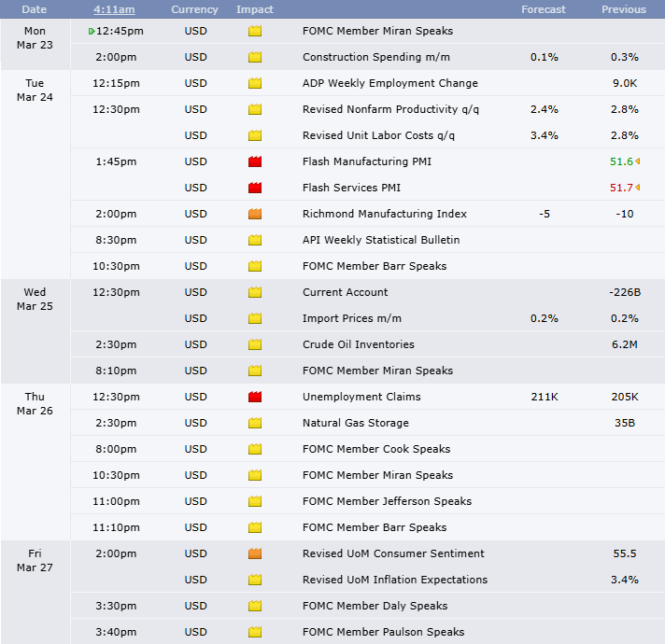This screenshot has width=665, height=644.
Task: Open Construction Spending m/m event
Action: click(376, 57)
